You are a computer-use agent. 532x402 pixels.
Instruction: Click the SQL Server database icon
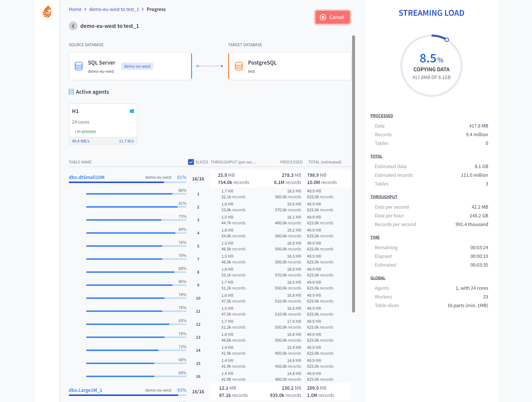point(79,66)
